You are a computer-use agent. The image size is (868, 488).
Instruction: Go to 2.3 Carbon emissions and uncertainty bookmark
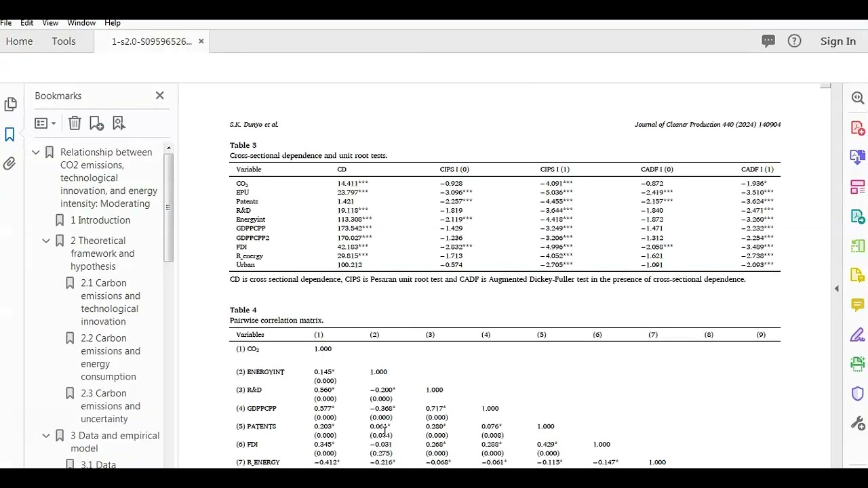click(x=111, y=406)
